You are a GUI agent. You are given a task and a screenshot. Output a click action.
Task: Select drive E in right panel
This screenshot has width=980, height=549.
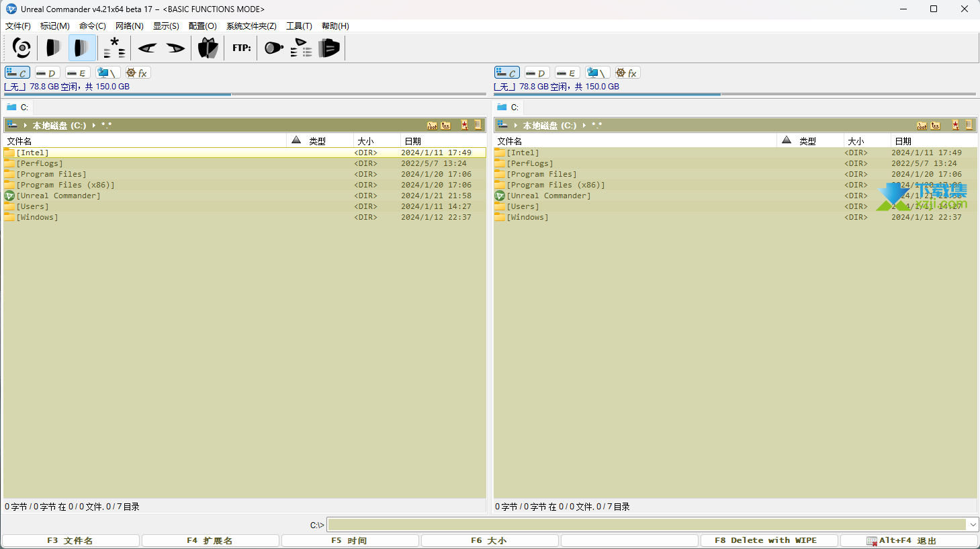(567, 73)
